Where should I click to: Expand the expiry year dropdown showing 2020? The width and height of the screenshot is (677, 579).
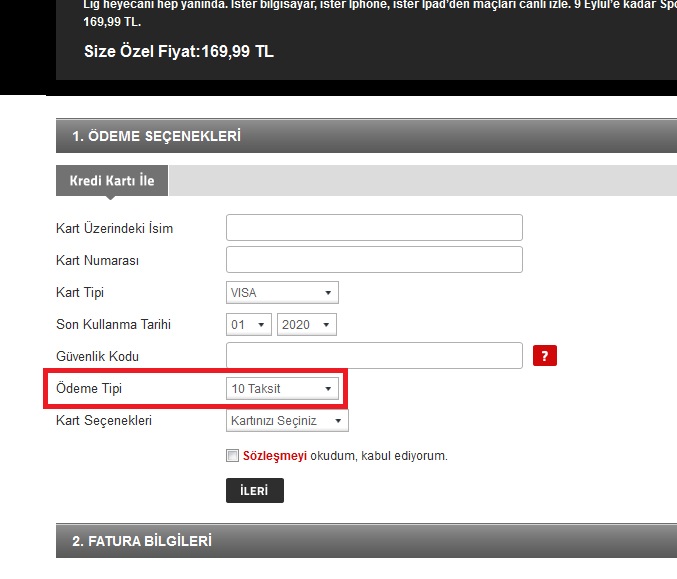[307, 324]
